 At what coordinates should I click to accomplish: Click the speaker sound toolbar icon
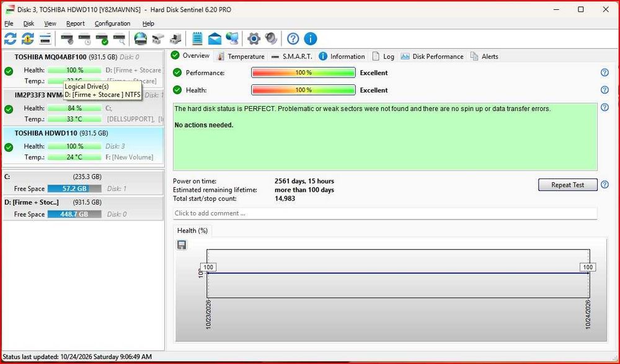(272, 39)
